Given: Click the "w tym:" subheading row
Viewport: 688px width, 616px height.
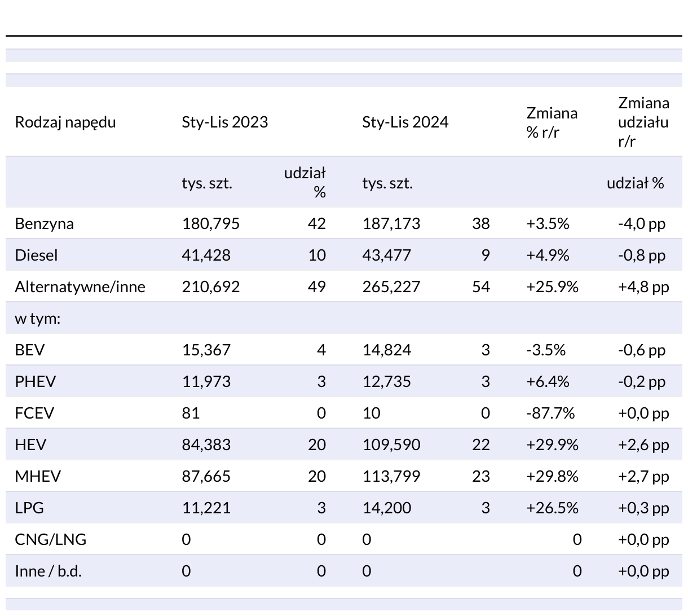Looking at the screenshot, I should (x=37, y=319).
